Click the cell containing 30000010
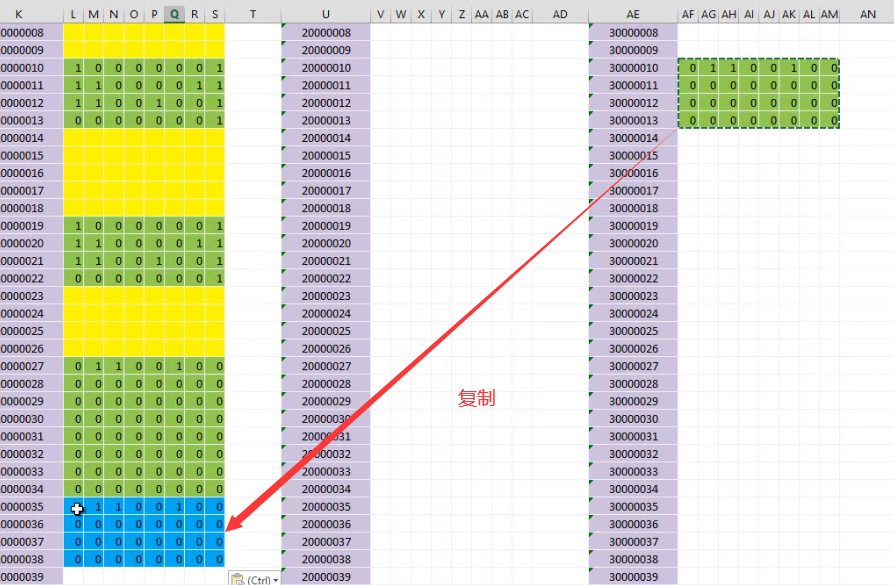Viewport: 894px width, 585px height. click(633, 68)
